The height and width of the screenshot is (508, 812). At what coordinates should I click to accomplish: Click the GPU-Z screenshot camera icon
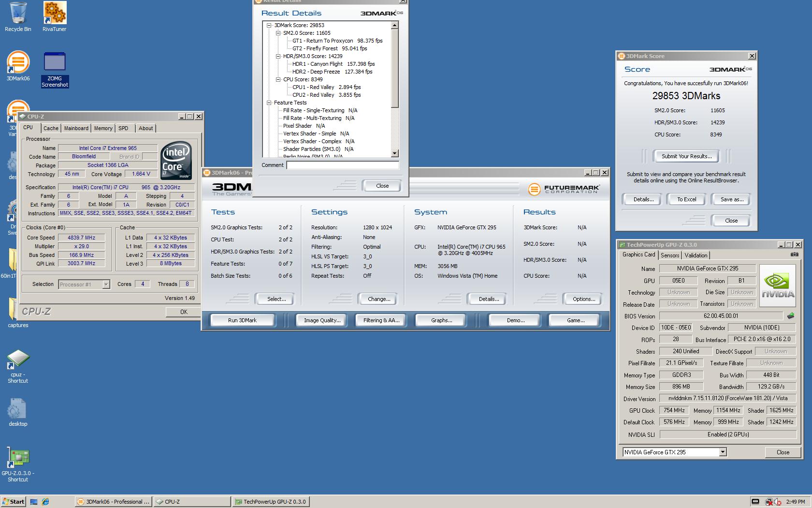pyautogui.click(x=794, y=254)
